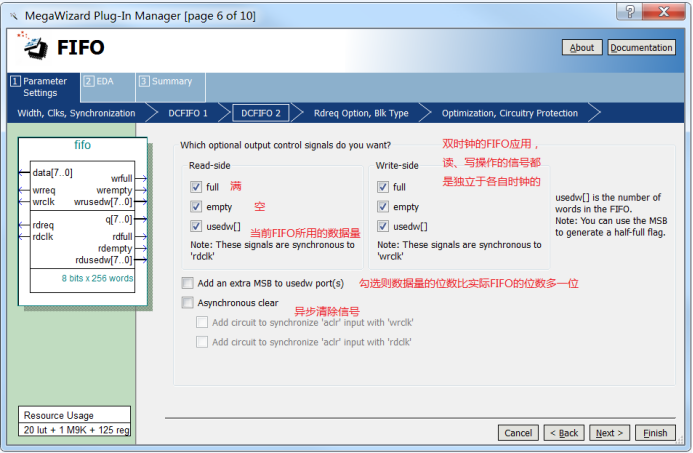Open the Parameter Settings tab
The image size is (693, 453).
43,87
